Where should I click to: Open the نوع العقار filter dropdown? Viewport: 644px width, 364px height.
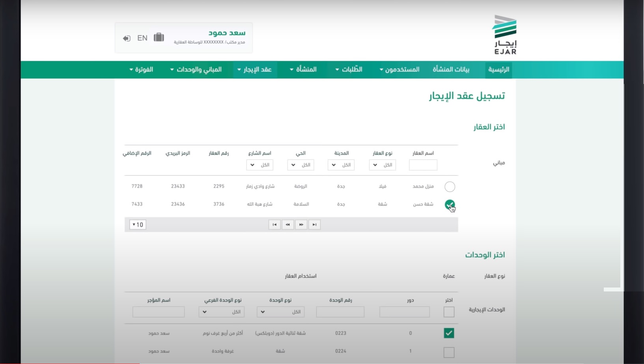[x=383, y=165]
